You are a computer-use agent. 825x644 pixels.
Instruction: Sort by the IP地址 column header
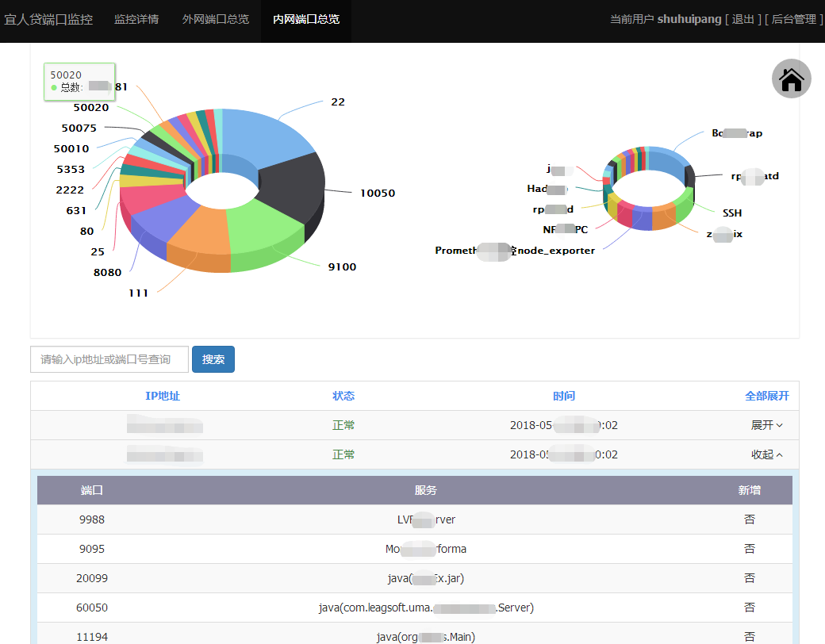[163, 397]
